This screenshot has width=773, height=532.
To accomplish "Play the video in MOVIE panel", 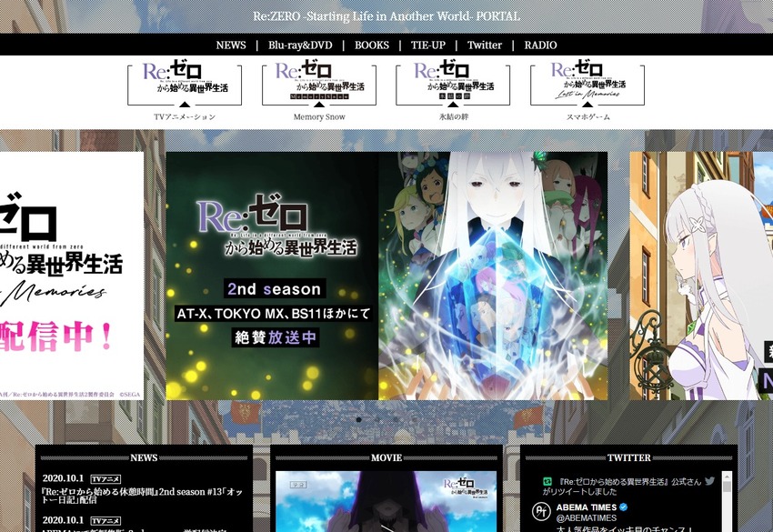I will 386,501.
